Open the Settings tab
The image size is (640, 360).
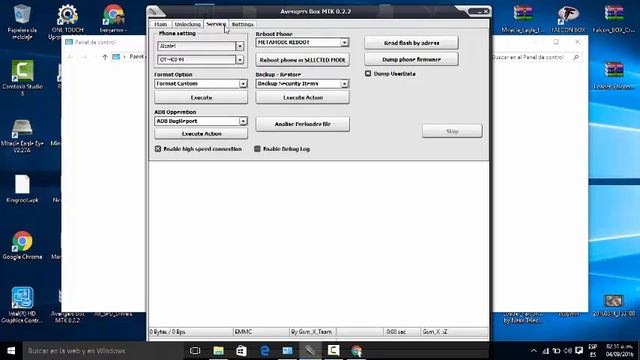tap(242, 24)
